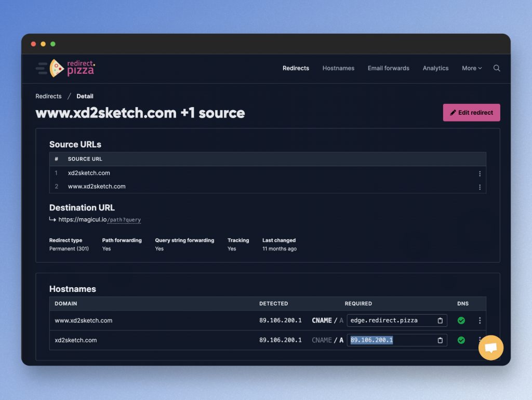
Task: Select the edge.redirect.pizza input field
Action: pos(396,321)
